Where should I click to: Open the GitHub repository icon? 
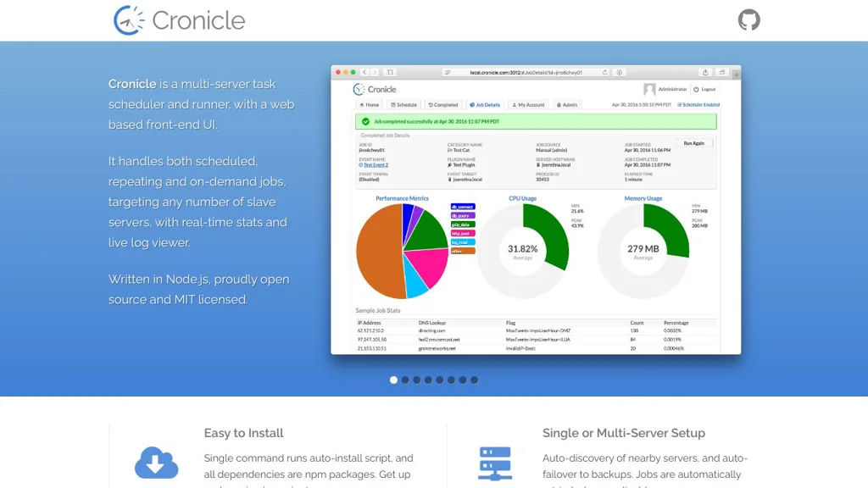point(748,20)
